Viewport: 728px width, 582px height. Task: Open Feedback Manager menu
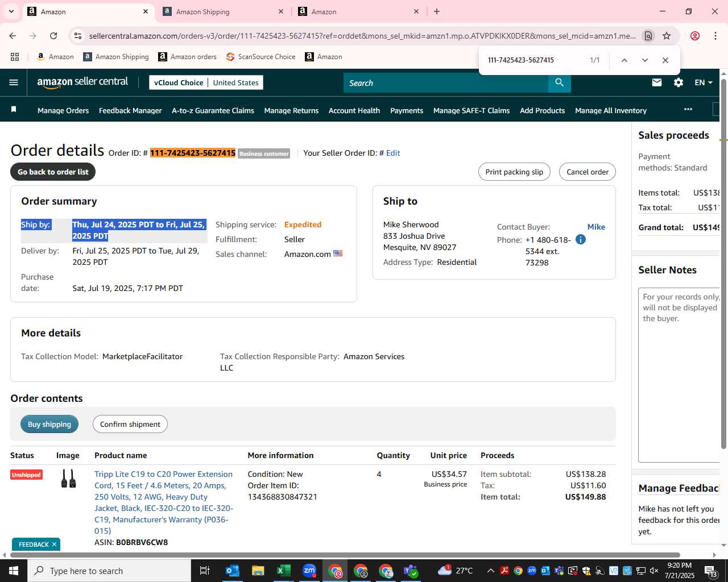pos(130,110)
